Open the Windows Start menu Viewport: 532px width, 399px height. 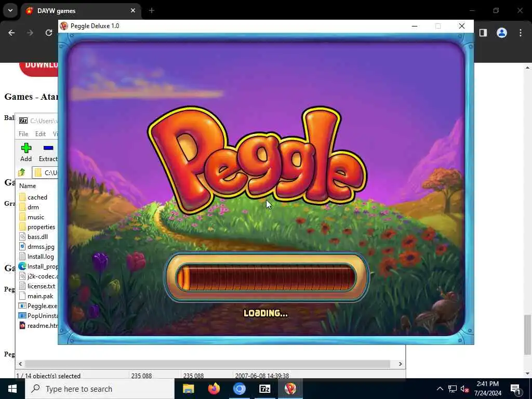(12, 389)
